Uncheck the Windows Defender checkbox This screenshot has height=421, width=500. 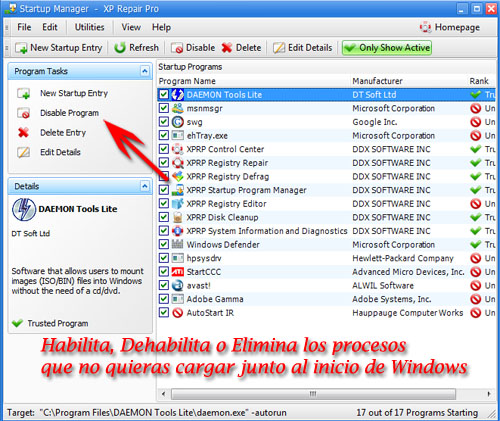163,245
